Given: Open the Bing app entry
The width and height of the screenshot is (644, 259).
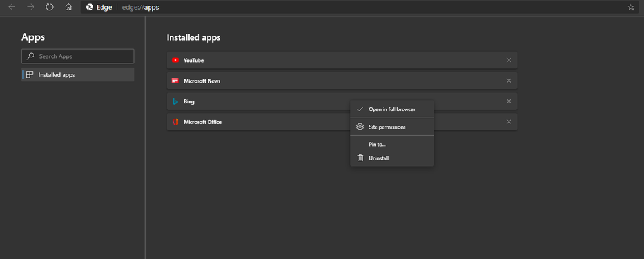Looking at the screenshot, I should coord(342,101).
